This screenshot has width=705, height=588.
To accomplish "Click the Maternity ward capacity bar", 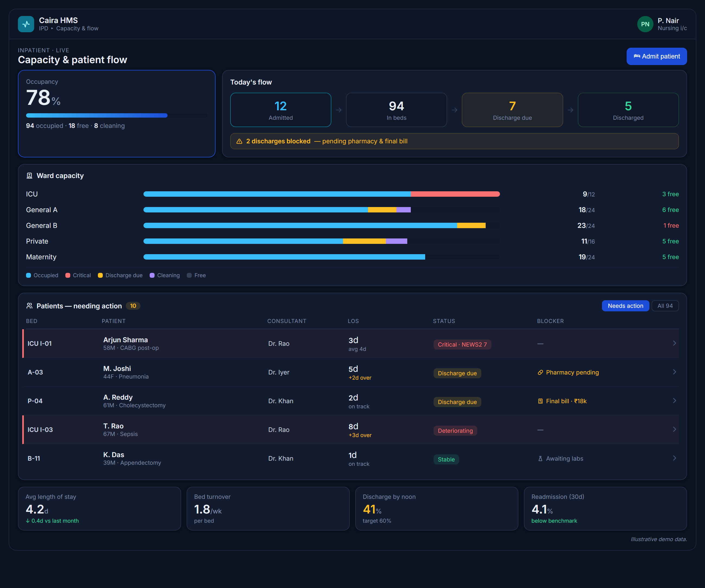I will 322,257.
